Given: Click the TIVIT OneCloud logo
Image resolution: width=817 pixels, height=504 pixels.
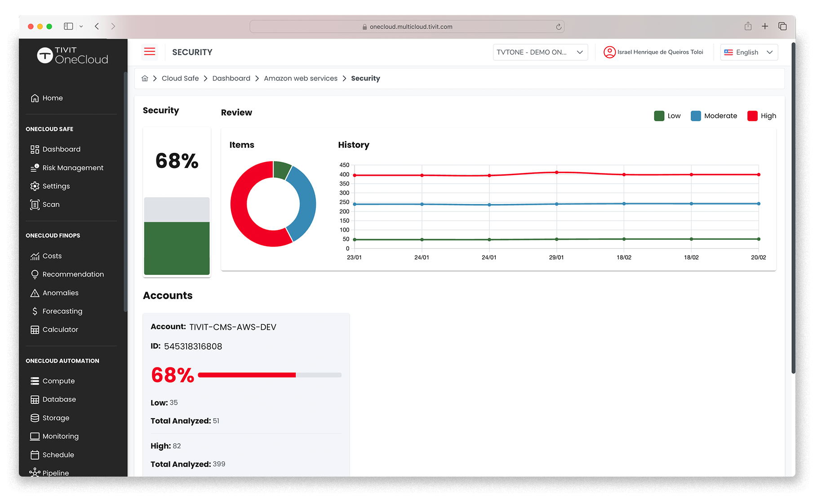Looking at the screenshot, I should tap(72, 55).
